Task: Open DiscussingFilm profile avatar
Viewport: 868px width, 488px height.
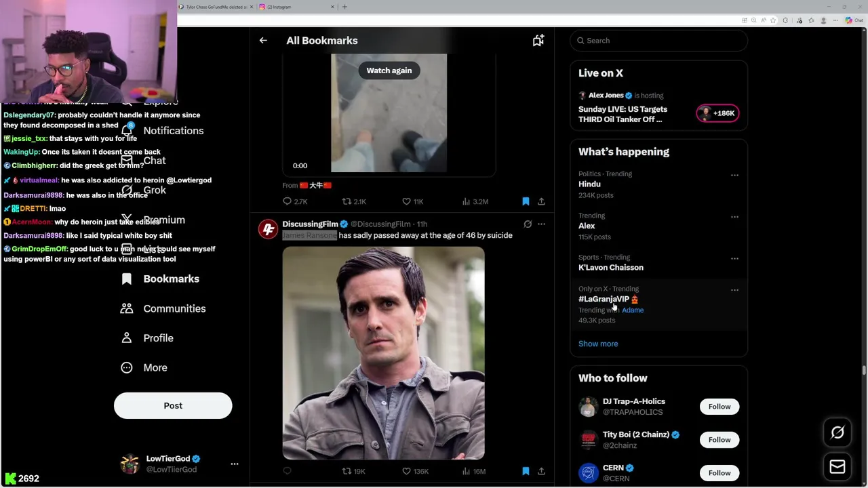Action: pos(268,229)
